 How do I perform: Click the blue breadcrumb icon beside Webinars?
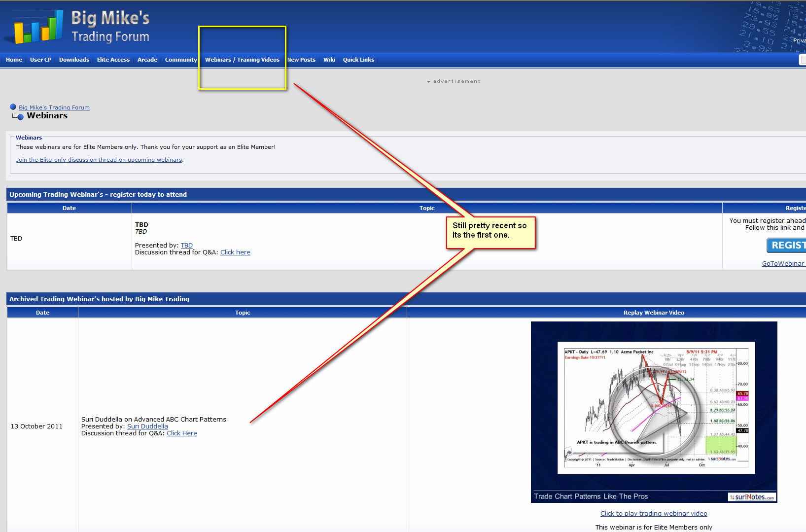click(20, 117)
